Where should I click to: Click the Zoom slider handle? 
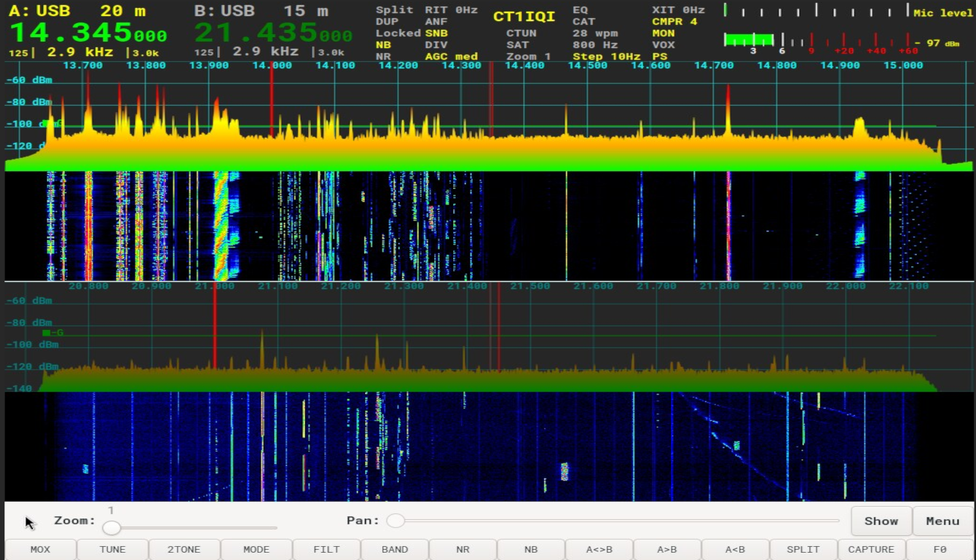point(111,527)
